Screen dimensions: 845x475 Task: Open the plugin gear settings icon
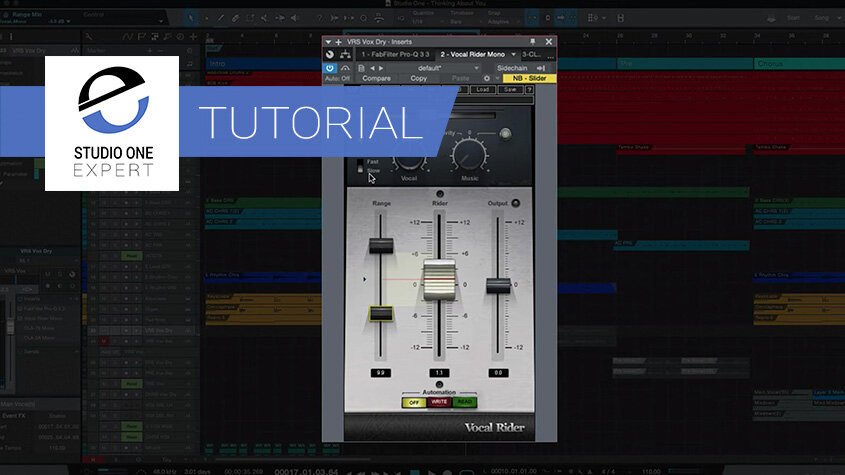pos(487,79)
